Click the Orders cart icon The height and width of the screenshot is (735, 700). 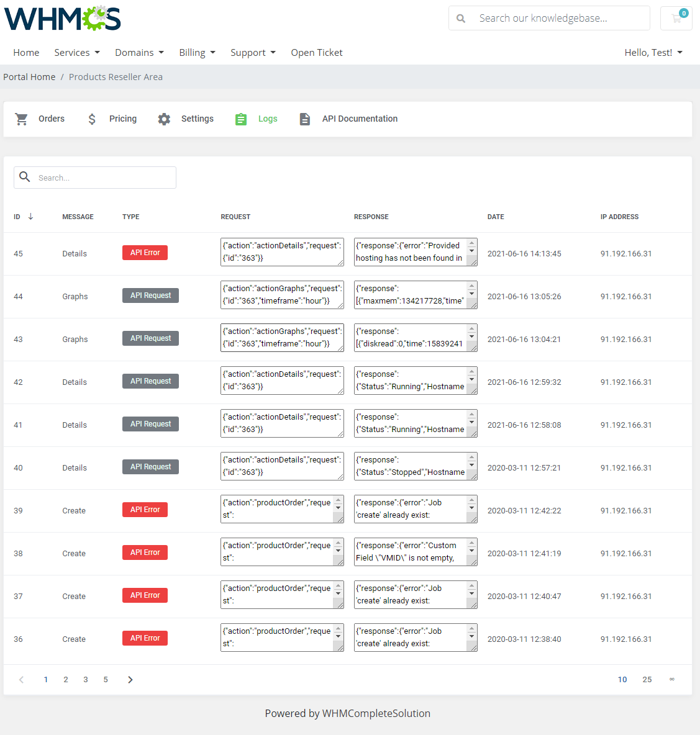pos(21,119)
